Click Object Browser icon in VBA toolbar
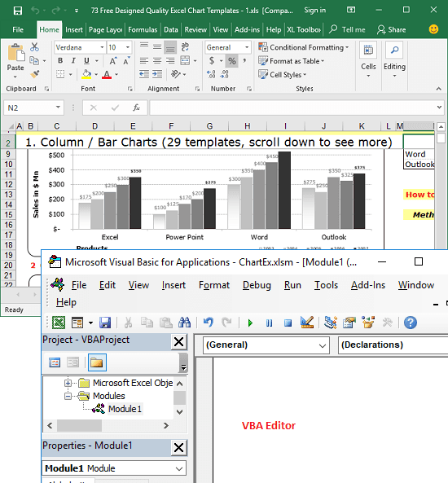 (x=368, y=323)
